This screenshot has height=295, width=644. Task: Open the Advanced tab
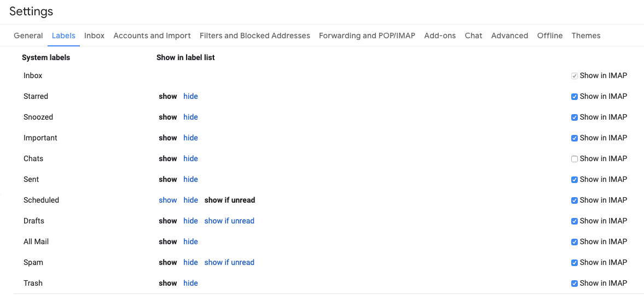[509, 36]
